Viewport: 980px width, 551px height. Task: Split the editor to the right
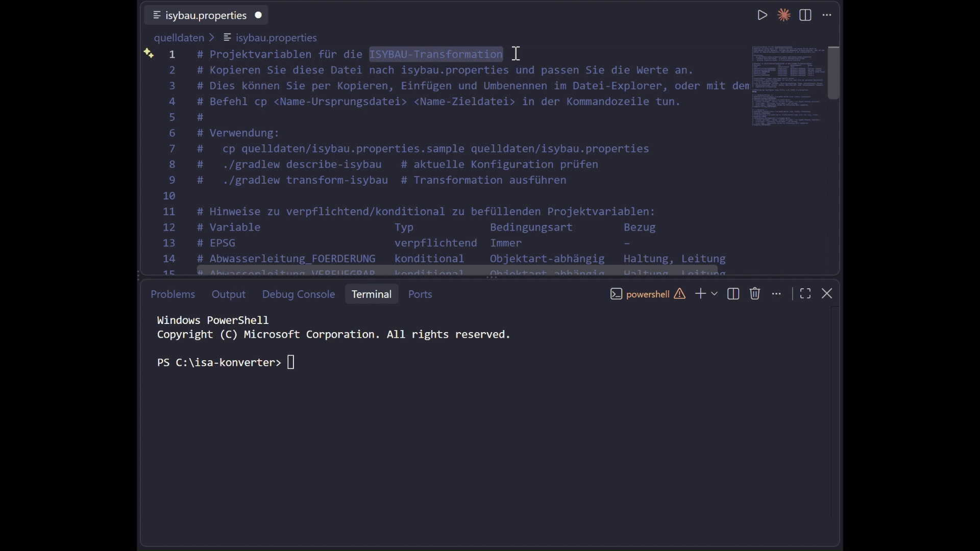pyautogui.click(x=805, y=15)
